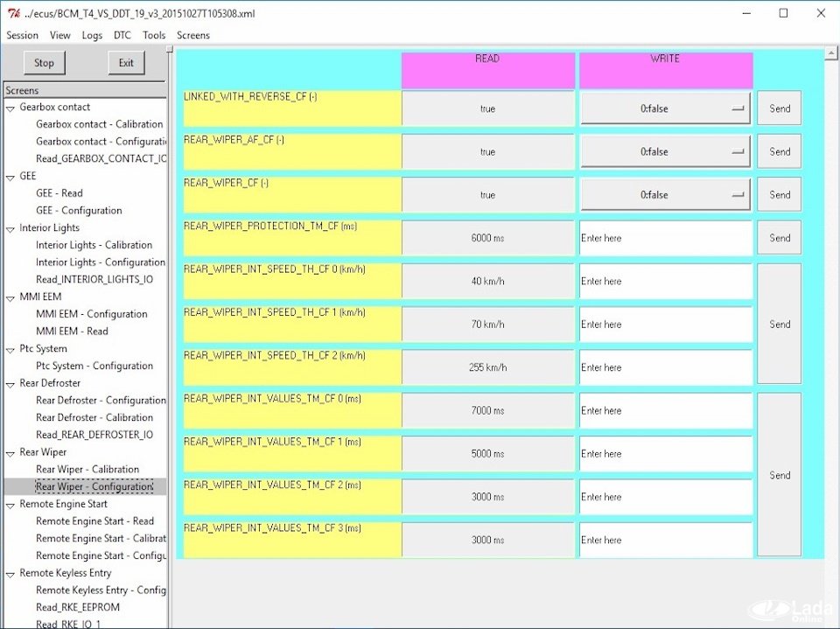This screenshot has height=629, width=840.
Task: Collapse the Interior Lights tree arrow
Action: coord(10,228)
